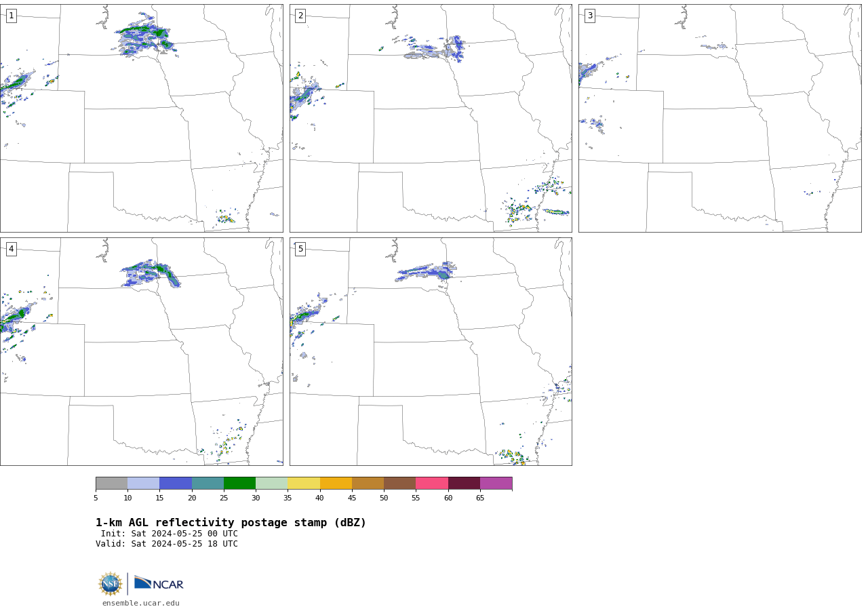Click the pale green 30-35 dBZ swatch

(271, 483)
